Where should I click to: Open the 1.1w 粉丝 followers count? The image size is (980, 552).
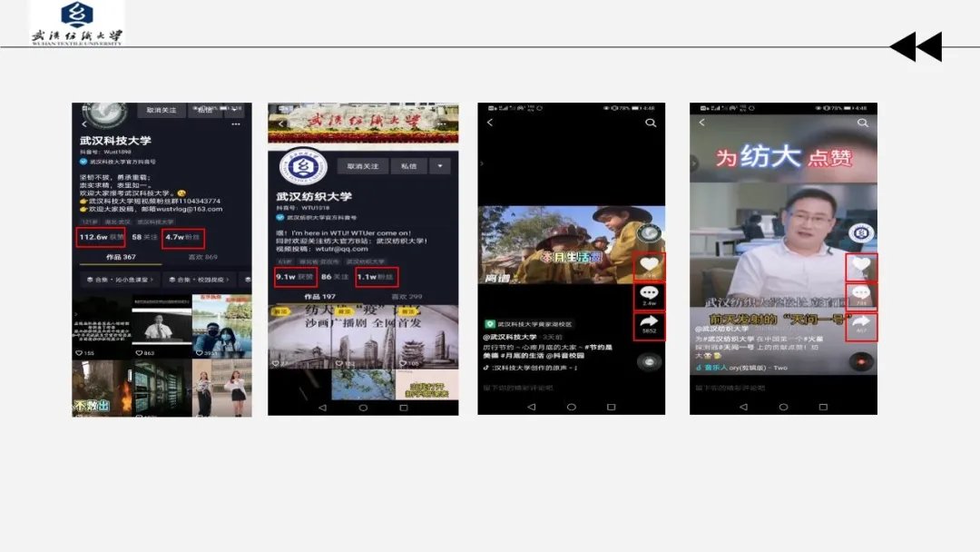377,277
